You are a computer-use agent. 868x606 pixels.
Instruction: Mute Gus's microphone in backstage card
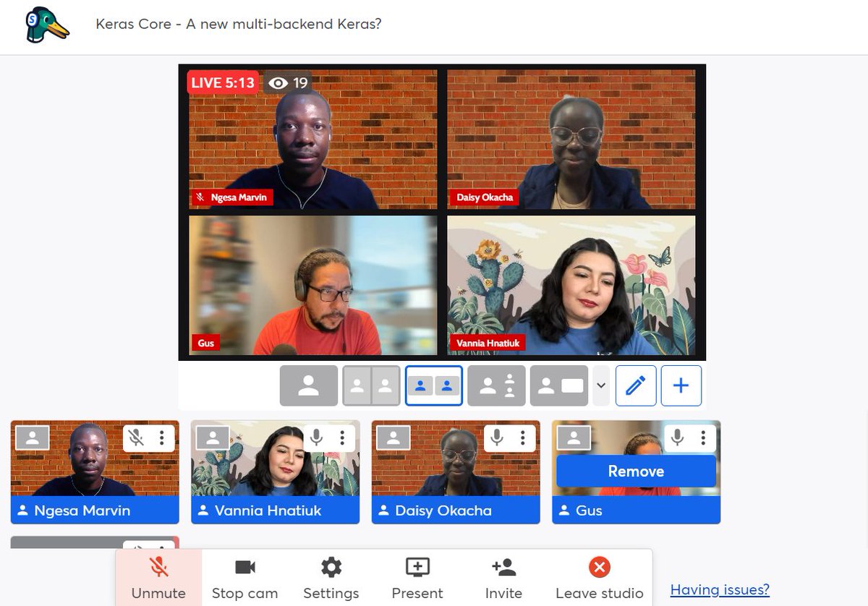(x=678, y=438)
